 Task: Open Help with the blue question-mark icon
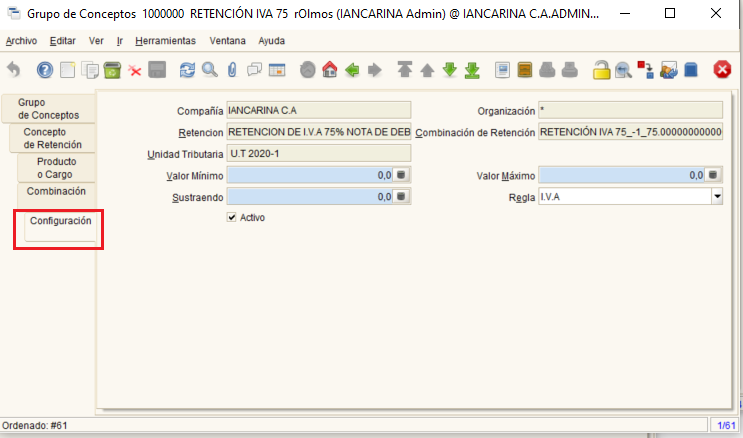click(x=45, y=70)
